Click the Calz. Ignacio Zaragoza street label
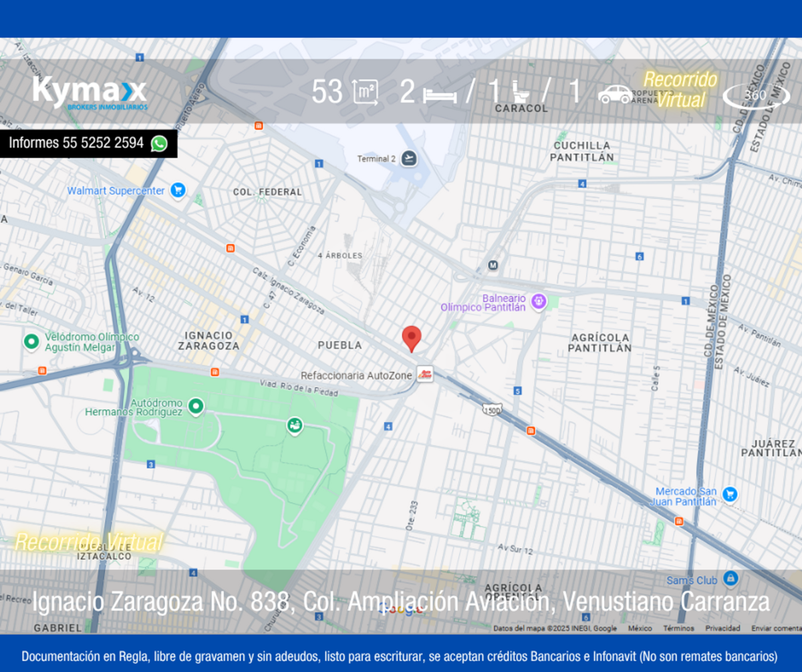Viewport: 802px width, 672px height. [x=289, y=290]
